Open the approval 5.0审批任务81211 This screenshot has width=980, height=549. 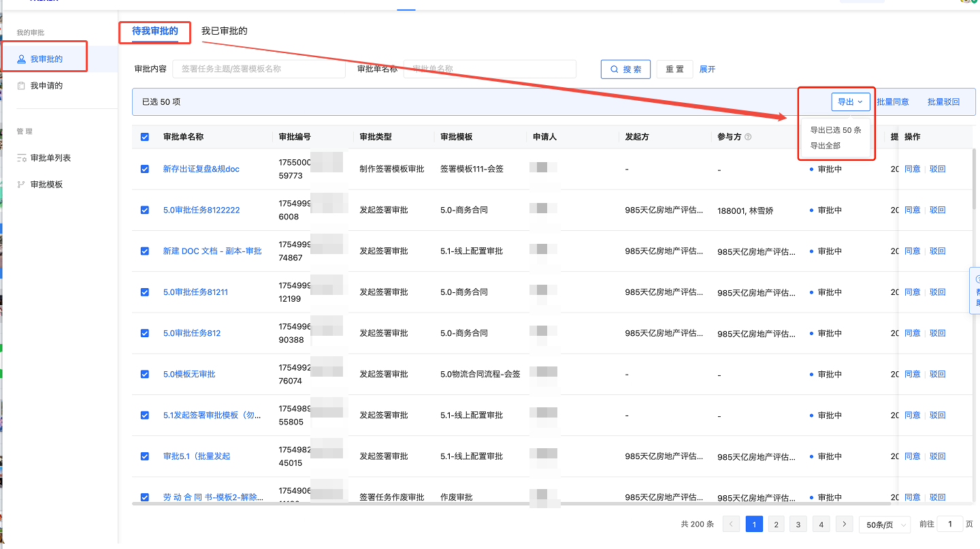[x=195, y=292]
